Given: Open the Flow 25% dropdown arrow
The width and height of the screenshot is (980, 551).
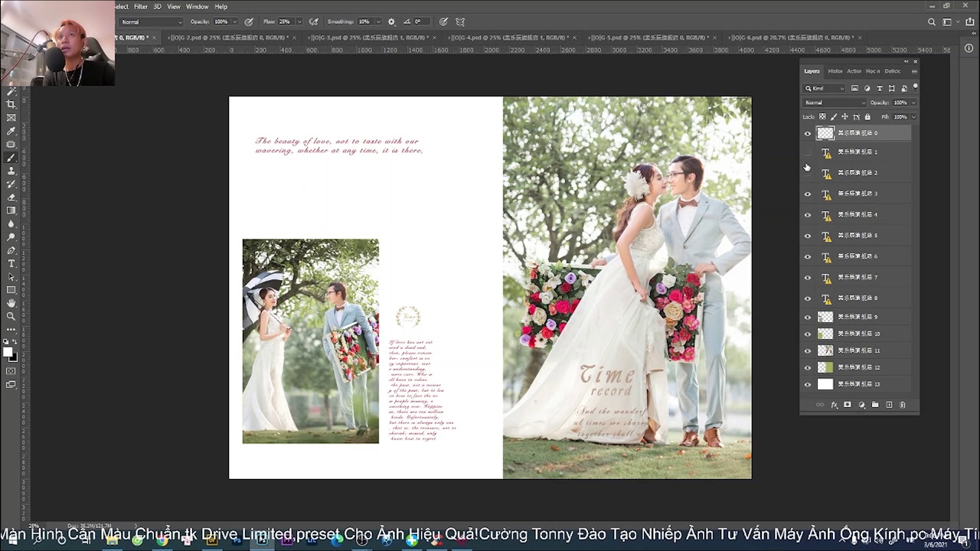Looking at the screenshot, I should [299, 22].
